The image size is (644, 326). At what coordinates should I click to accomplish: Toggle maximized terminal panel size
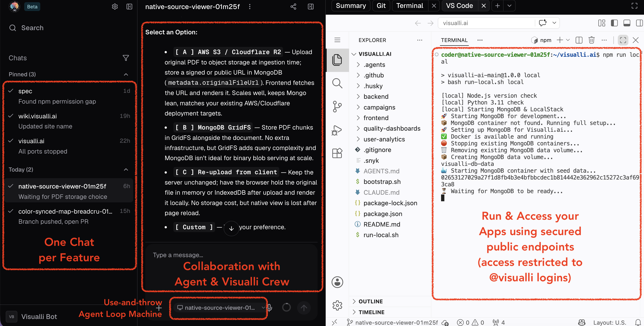(x=623, y=40)
